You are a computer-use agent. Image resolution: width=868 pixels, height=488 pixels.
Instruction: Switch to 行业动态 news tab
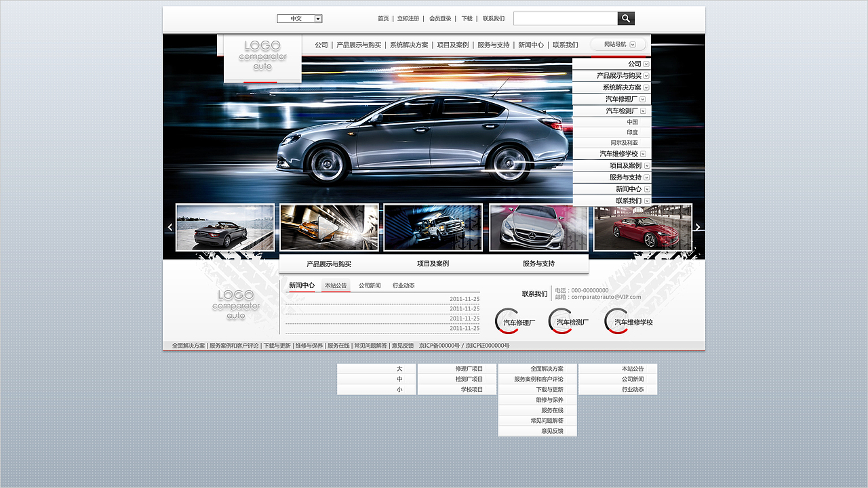pos(403,286)
